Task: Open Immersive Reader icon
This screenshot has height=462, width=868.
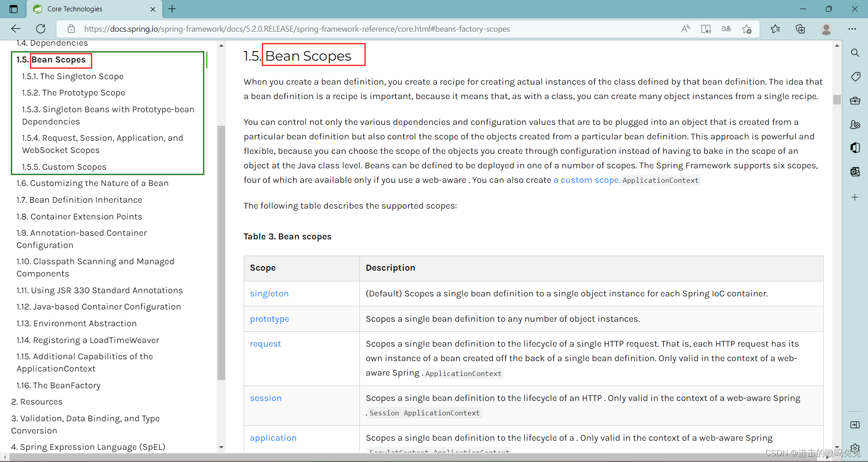Action: [706, 29]
